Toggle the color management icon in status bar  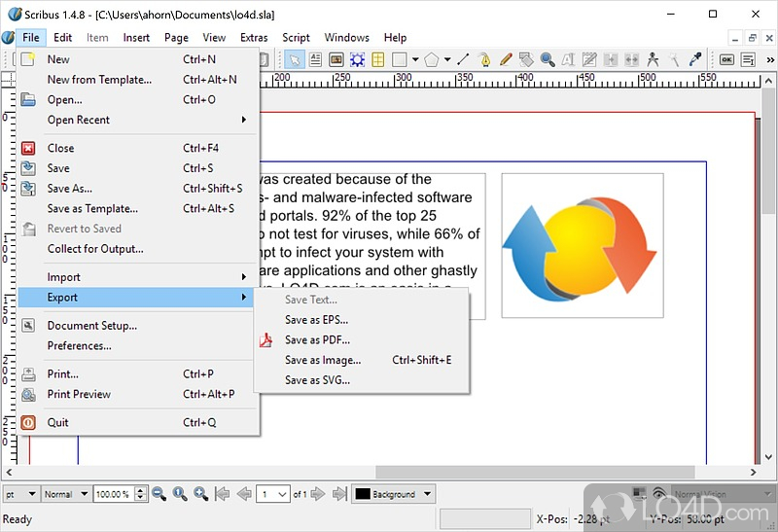click(639, 494)
